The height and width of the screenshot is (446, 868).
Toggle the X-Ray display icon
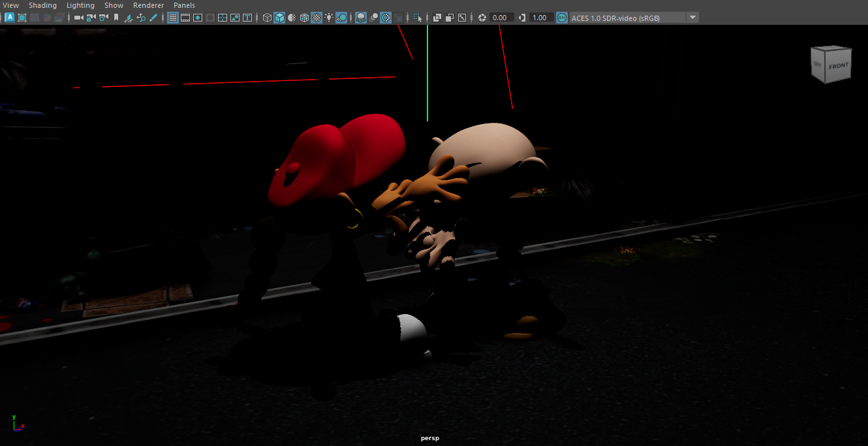click(437, 18)
